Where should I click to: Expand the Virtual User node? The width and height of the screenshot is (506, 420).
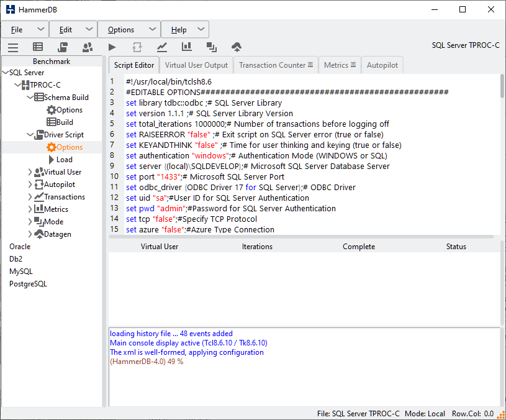coord(30,172)
